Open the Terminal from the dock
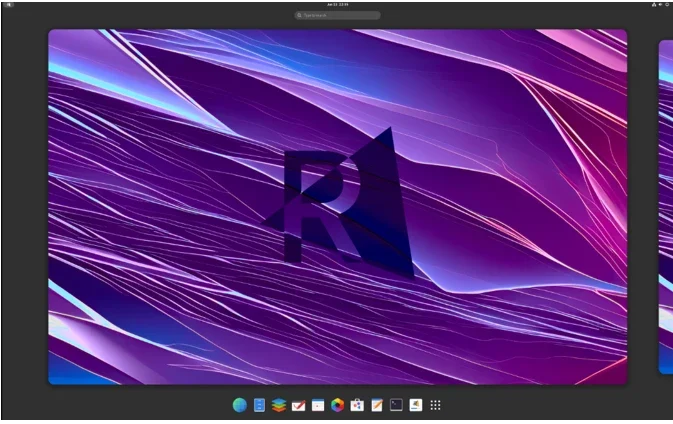 (x=396, y=405)
